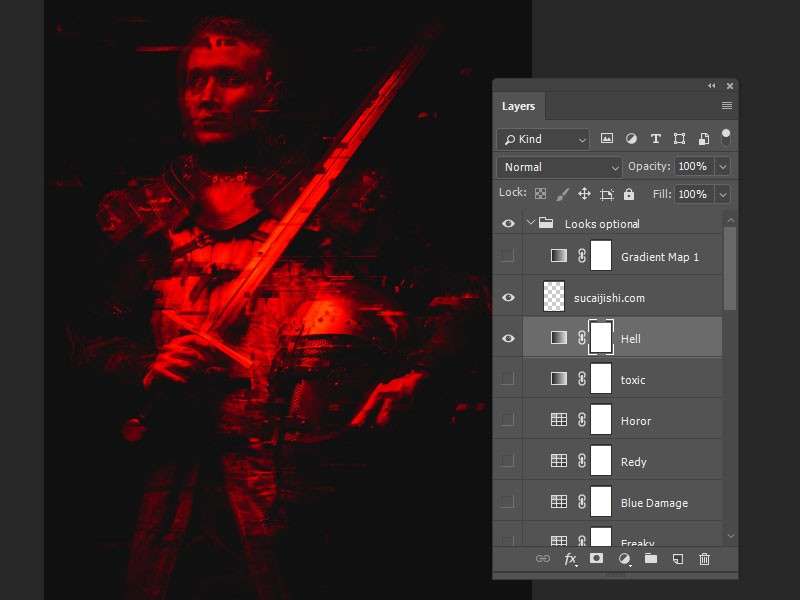Click Gradient Map 1 adjustment icon

[x=559, y=256]
